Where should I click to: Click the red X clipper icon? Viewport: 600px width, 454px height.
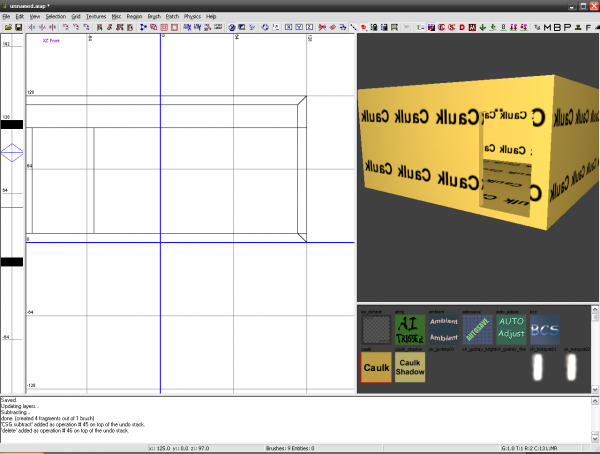coord(322,27)
